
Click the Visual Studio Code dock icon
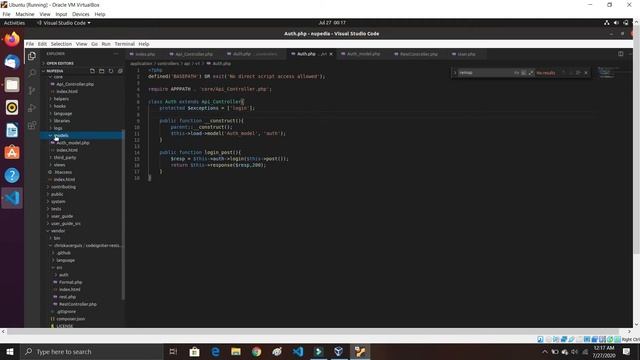pyautogui.click(x=12, y=198)
